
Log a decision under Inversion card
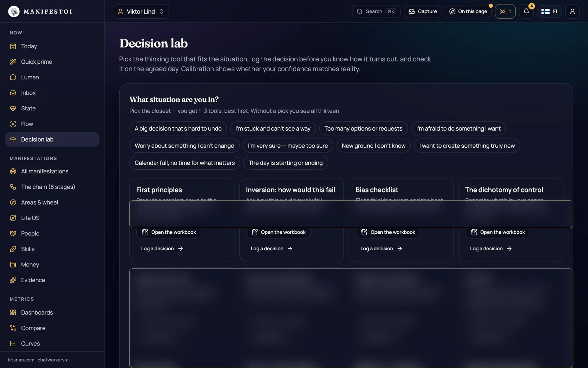(x=272, y=249)
